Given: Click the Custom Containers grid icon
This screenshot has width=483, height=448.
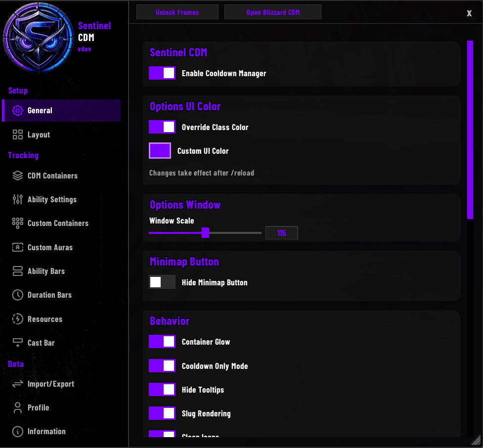Looking at the screenshot, I should pyautogui.click(x=18, y=223).
